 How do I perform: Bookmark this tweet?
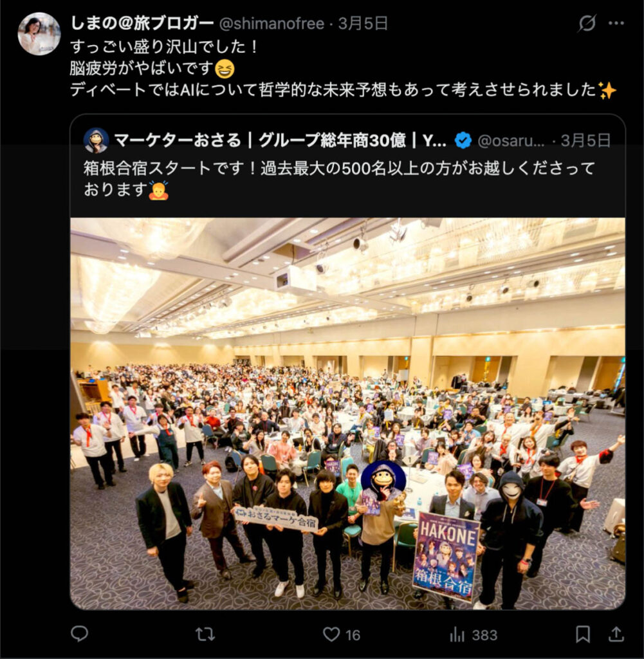pyautogui.click(x=583, y=634)
